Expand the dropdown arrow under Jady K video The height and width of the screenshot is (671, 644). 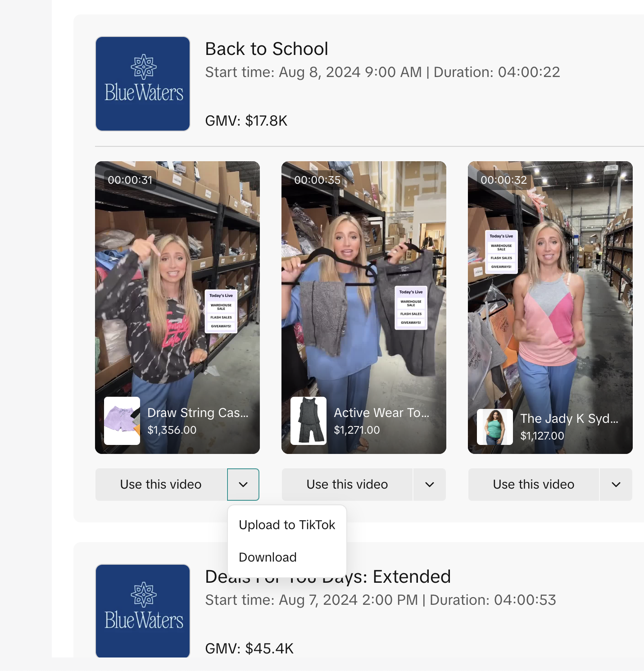tap(616, 485)
